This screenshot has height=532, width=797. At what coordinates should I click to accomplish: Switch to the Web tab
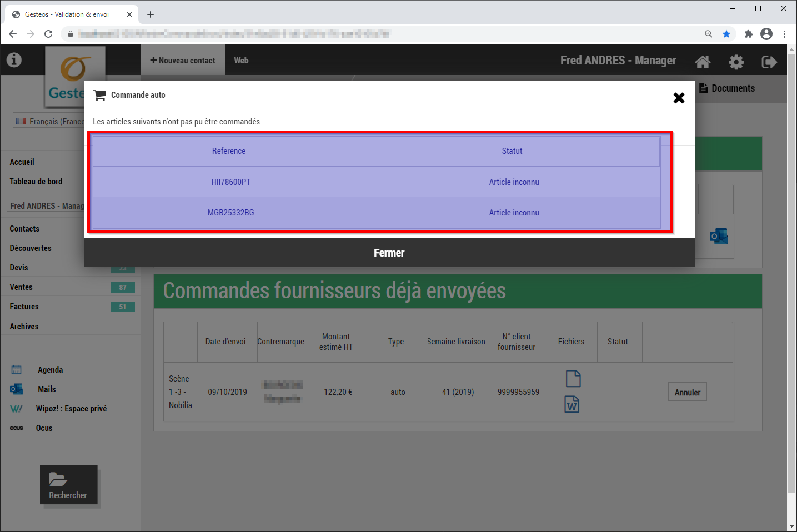pyautogui.click(x=241, y=61)
